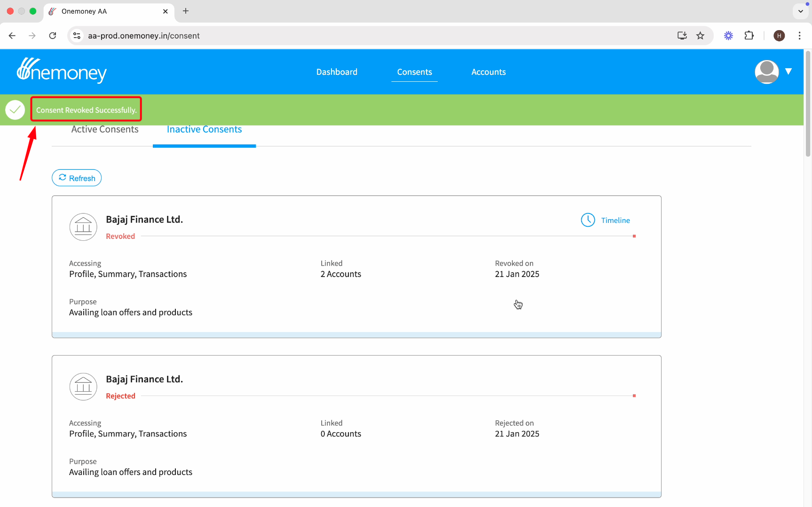The width and height of the screenshot is (812, 507).
Task: Click the 0 Accounts linked value
Action: coord(341,434)
